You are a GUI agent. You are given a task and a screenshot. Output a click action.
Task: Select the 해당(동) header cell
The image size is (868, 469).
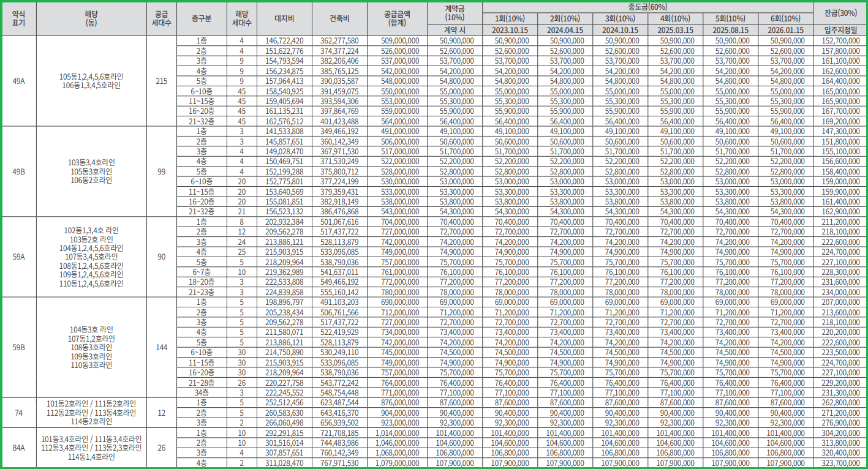(x=91, y=18)
